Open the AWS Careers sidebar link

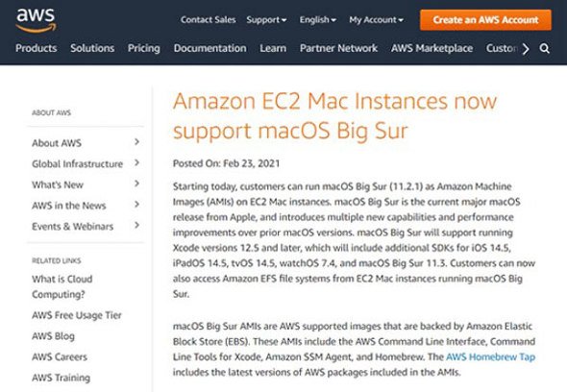pos(60,356)
